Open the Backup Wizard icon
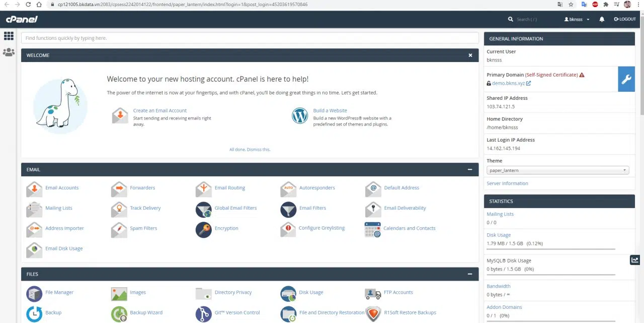The height and width of the screenshot is (323, 644). click(x=119, y=313)
